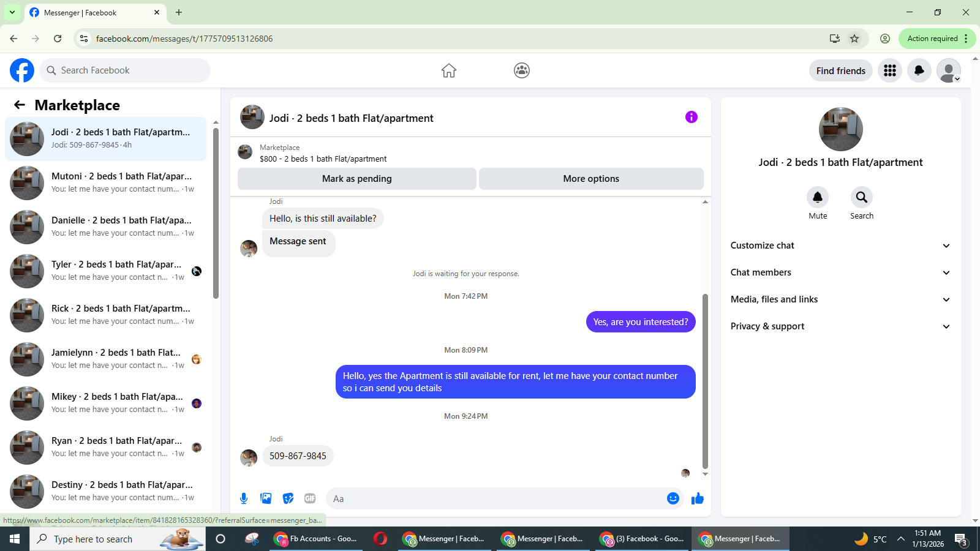Open the Chrome tab search dropdown
The height and width of the screenshot is (551, 980).
click(12, 12)
